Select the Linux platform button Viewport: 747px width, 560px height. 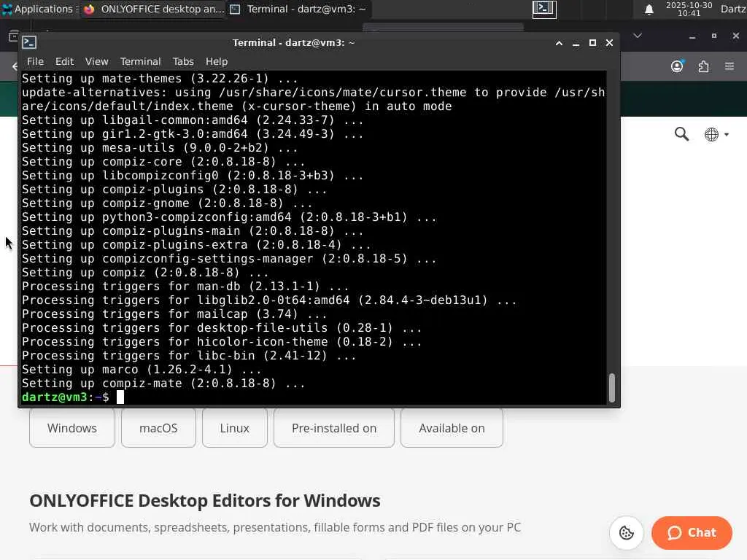tap(234, 427)
